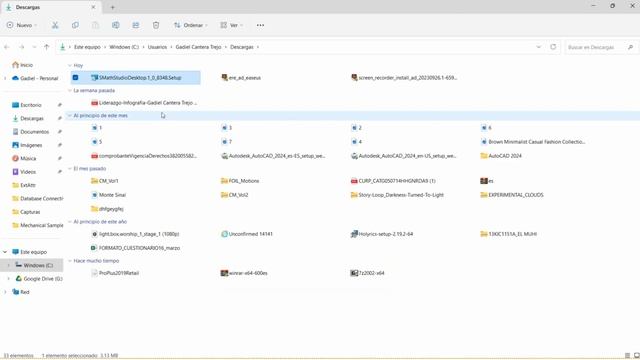640x360 pixels.
Task: Open the Ver dropdown menu
Action: pos(231,25)
